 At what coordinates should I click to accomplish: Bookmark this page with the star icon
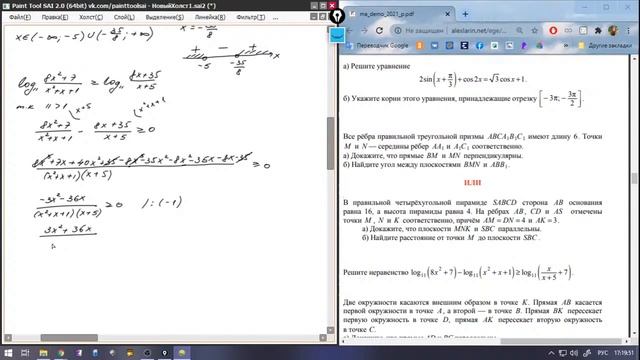[x=534, y=31]
